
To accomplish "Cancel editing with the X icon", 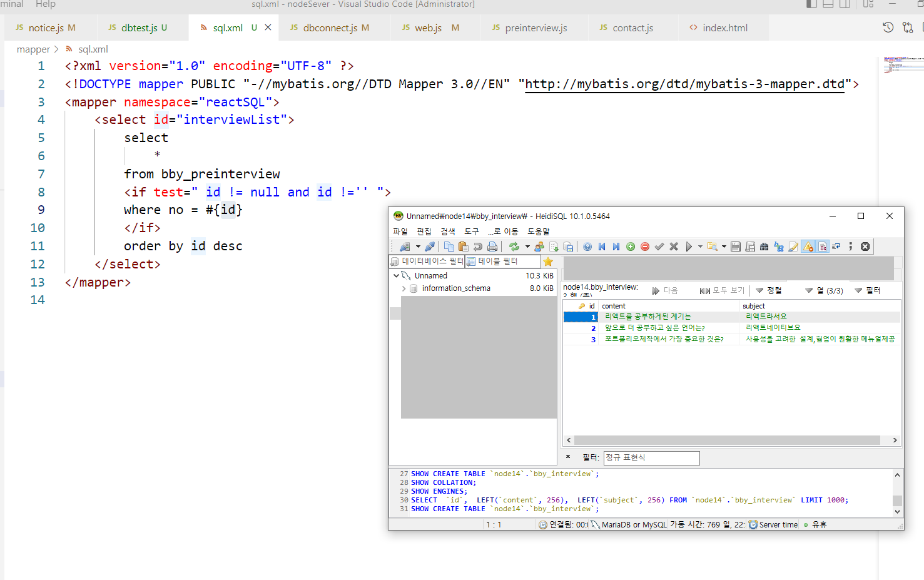I will (674, 247).
